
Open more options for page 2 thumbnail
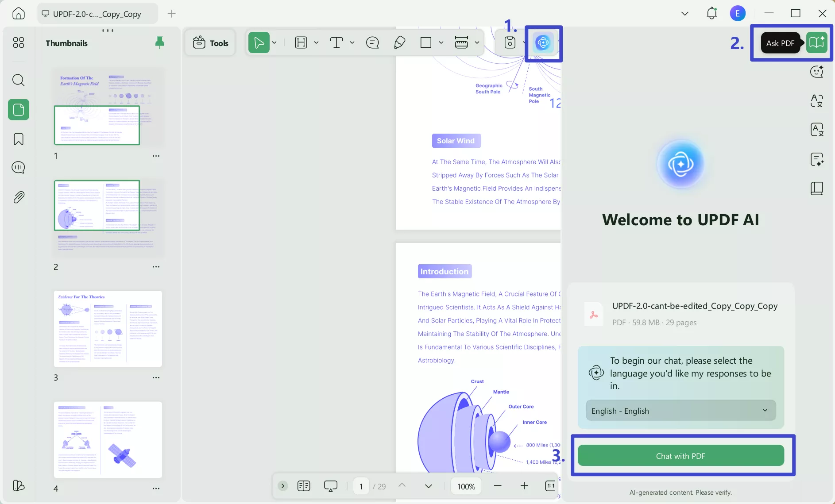[x=156, y=267]
